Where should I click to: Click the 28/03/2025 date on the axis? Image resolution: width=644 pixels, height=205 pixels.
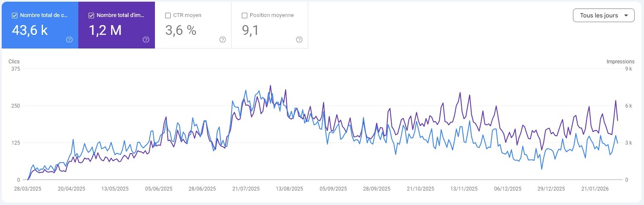click(28, 188)
